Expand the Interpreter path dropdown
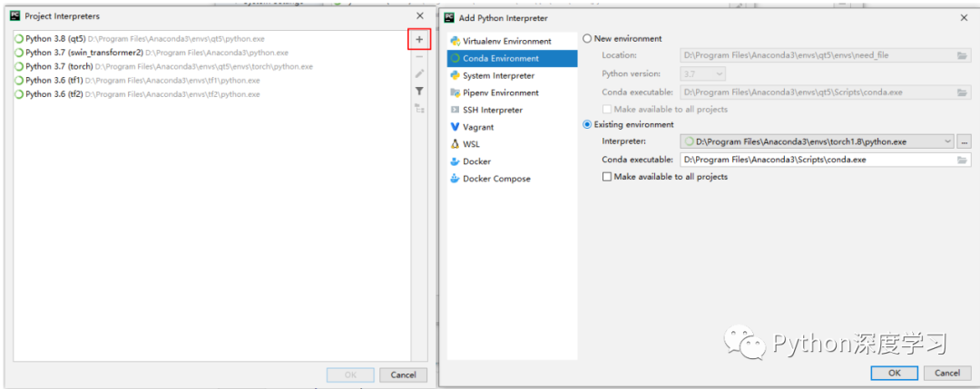Viewport: 980px width, 389px height. 947,141
